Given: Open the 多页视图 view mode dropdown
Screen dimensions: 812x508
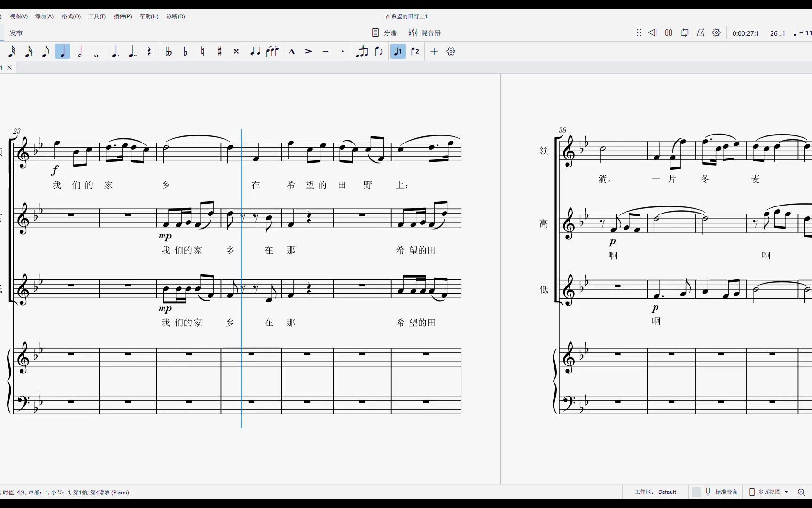Looking at the screenshot, I should [769, 492].
